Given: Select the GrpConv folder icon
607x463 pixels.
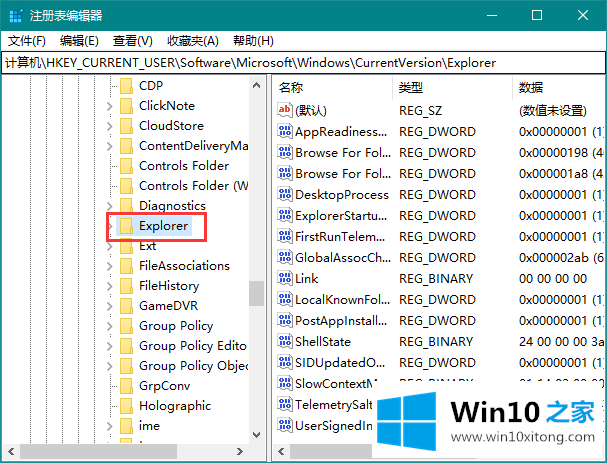Looking at the screenshot, I should click(x=126, y=386).
